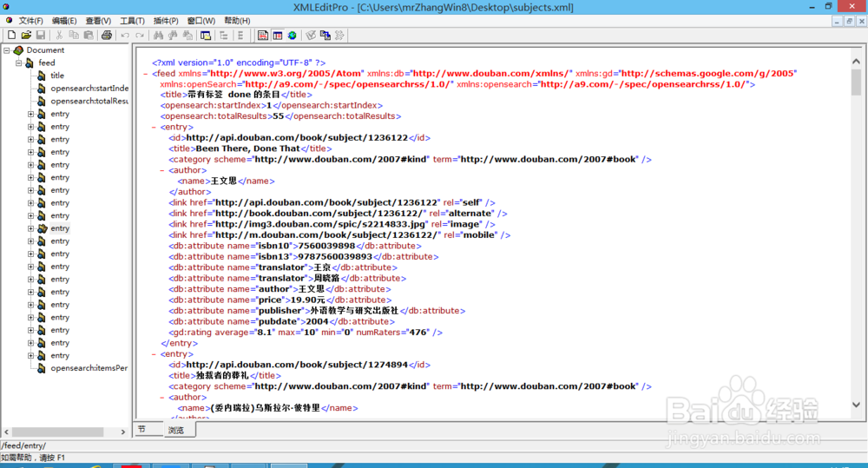Open Find with the binoculars icon
Image resolution: width=868 pixels, height=468 pixels.
158,36
